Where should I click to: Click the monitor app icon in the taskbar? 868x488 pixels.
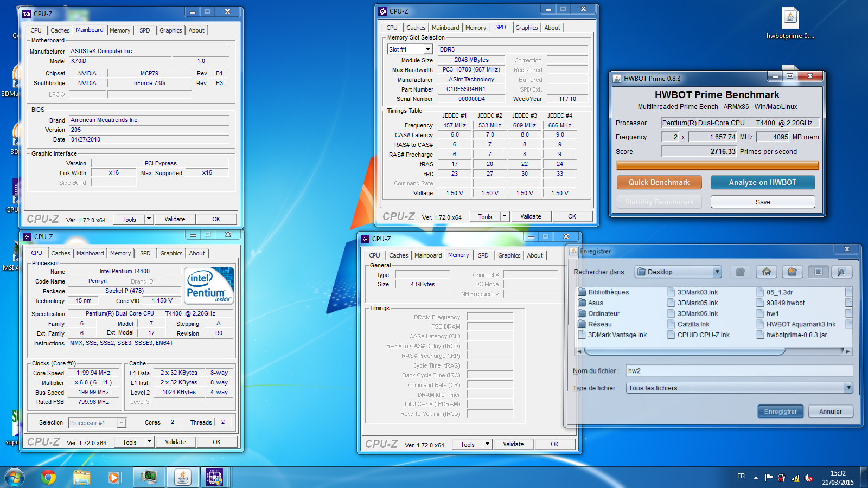149,477
